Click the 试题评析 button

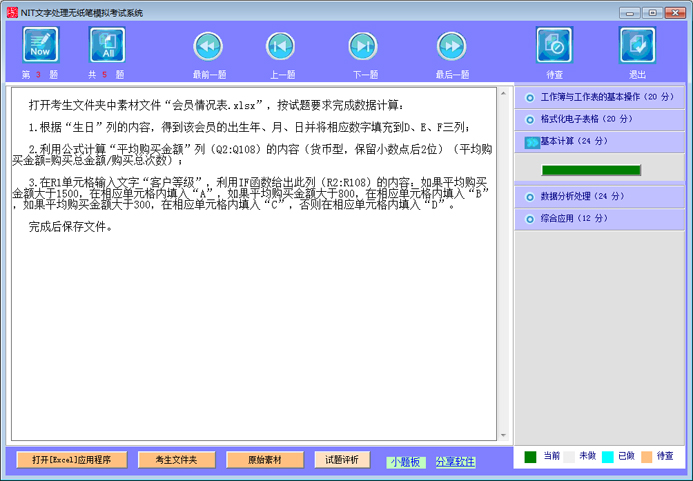pyautogui.click(x=342, y=460)
